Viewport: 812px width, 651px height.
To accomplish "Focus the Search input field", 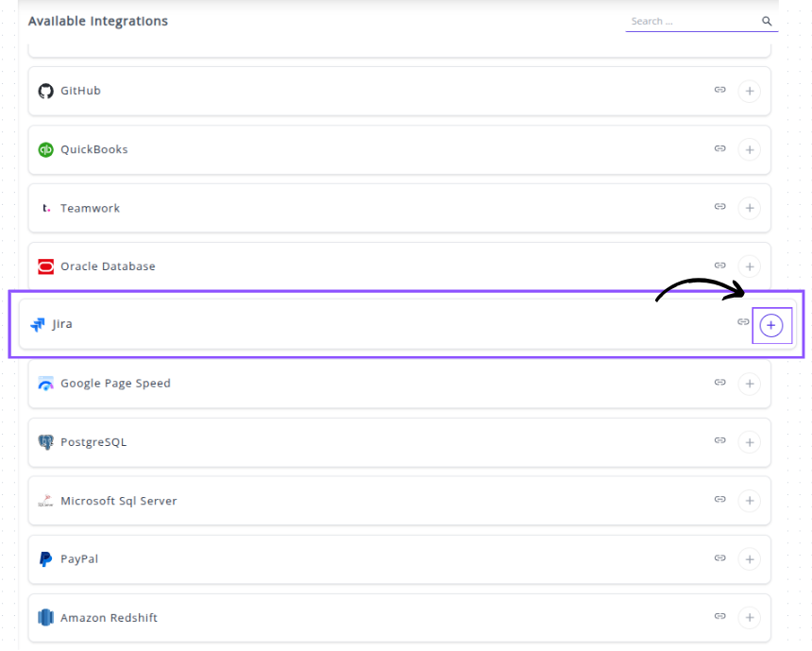I will 694,22.
